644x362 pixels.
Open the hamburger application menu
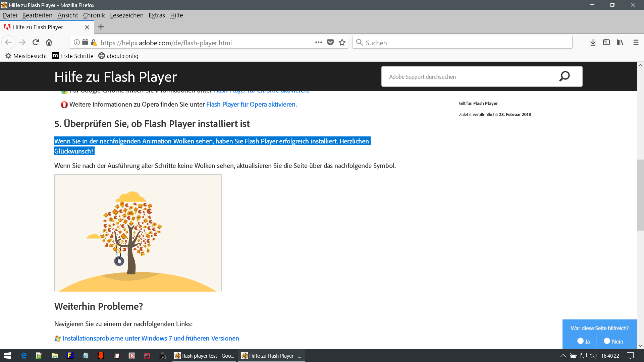[x=636, y=42]
